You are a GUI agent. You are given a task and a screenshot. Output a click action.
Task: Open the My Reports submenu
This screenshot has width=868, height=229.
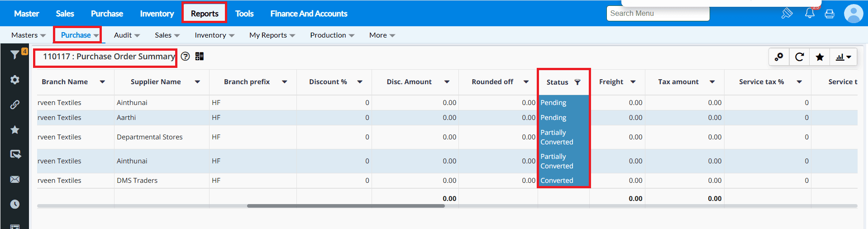[x=272, y=35]
